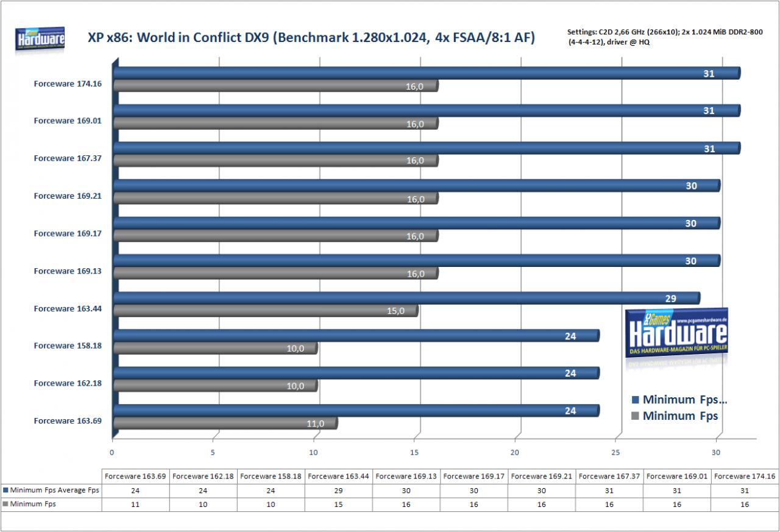780x532 pixels.
Task: Click the 'Forceware 169.21' table column header
Action: [542, 476]
